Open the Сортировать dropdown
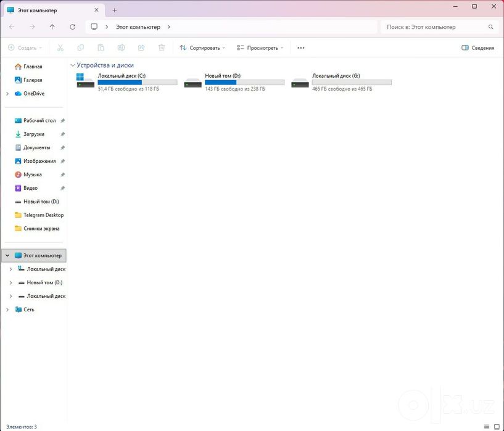The width and height of the screenshot is (504, 431). tap(202, 48)
